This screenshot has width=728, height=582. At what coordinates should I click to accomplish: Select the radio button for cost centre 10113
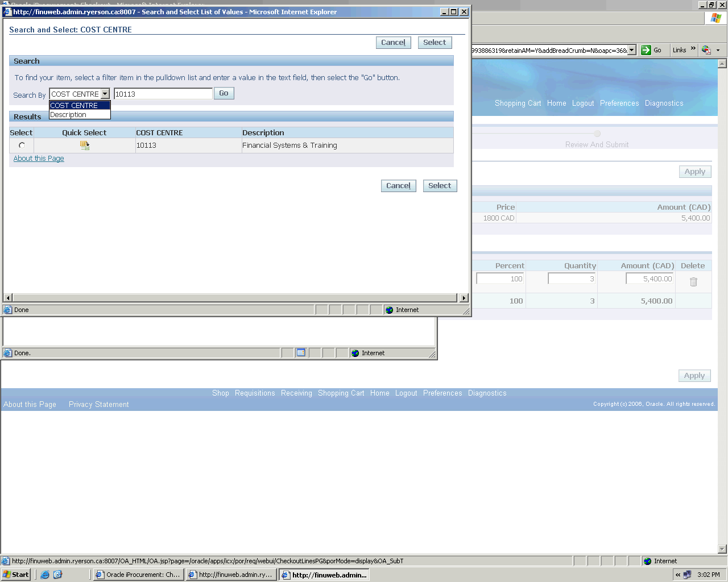(22, 145)
